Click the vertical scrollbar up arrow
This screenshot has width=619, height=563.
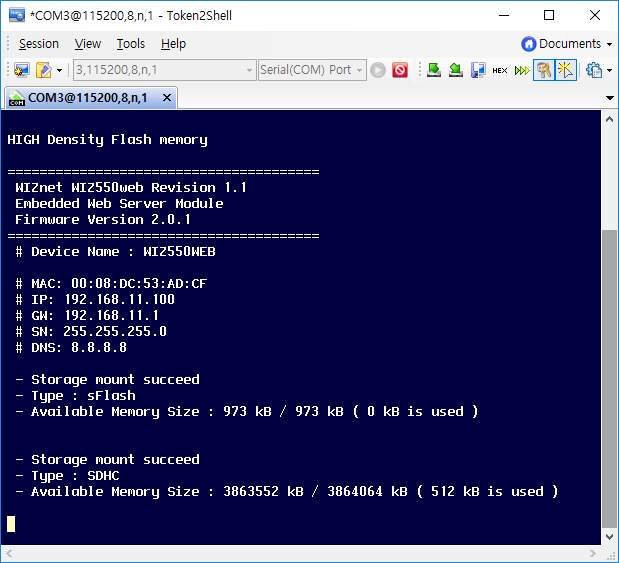pyautogui.click(x=609, y=119)
